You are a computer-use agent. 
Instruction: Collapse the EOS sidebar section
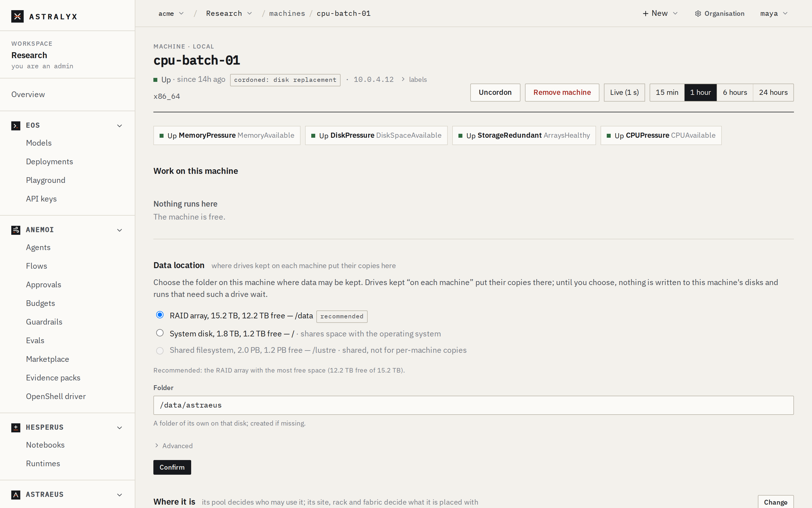point(120,126)
